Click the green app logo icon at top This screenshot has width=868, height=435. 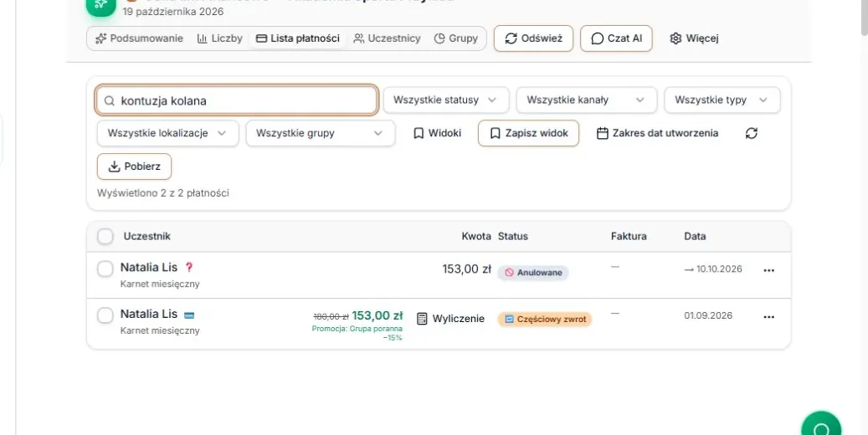pyautogui.click(x=100, y=6)
